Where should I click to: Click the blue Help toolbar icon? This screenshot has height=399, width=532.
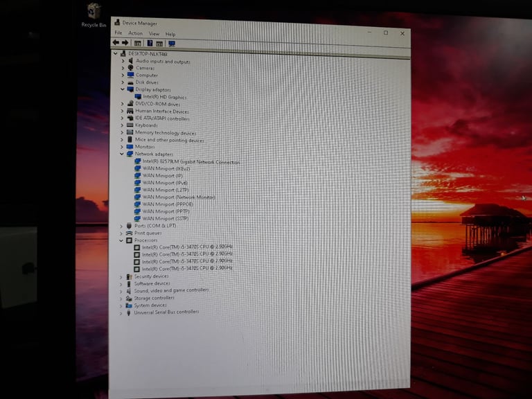(x=150, y=43)
